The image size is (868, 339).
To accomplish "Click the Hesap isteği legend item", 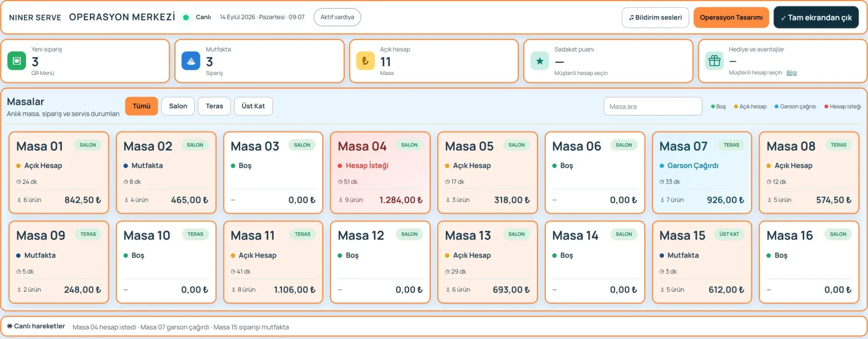I will pos(843,106).
